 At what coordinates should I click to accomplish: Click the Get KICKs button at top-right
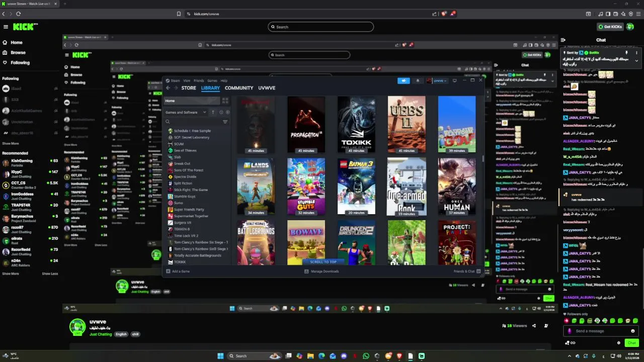610,27
